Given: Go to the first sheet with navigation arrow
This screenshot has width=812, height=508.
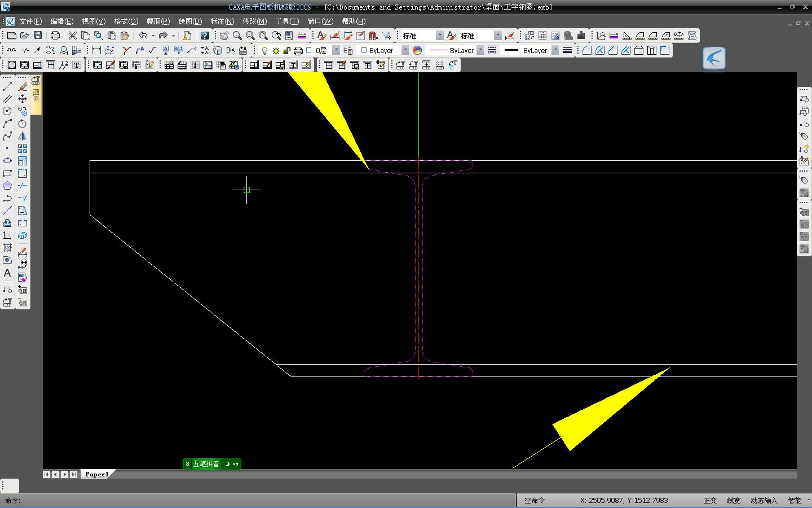Looking at the screenshot, I should coord(46,474).
